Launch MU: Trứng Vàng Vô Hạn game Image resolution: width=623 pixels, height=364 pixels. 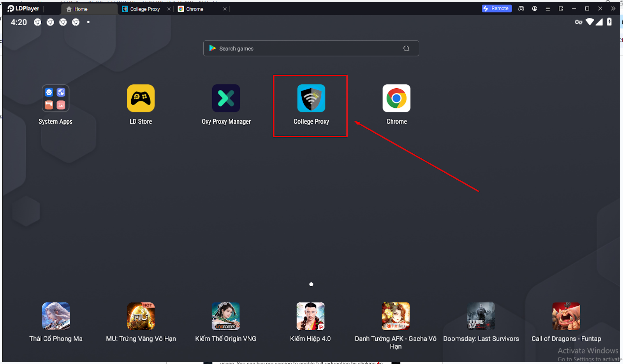coord(141,316)
